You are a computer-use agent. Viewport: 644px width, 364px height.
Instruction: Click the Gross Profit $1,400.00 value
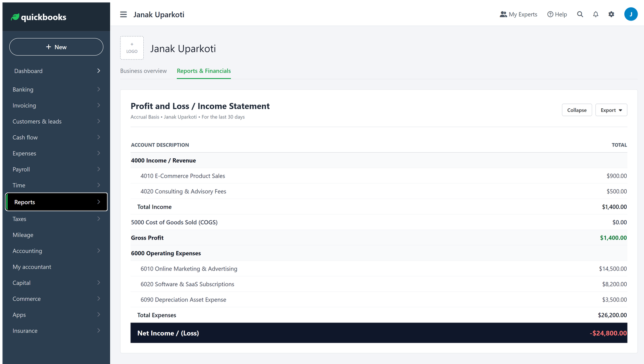pos(613,238)
